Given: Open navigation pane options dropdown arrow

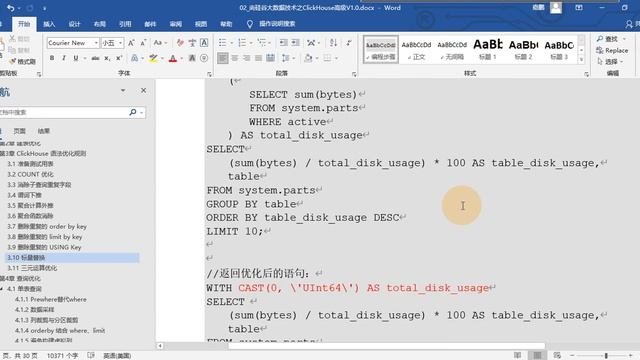Looking at the screenshot, I should [x=123, y=90].
